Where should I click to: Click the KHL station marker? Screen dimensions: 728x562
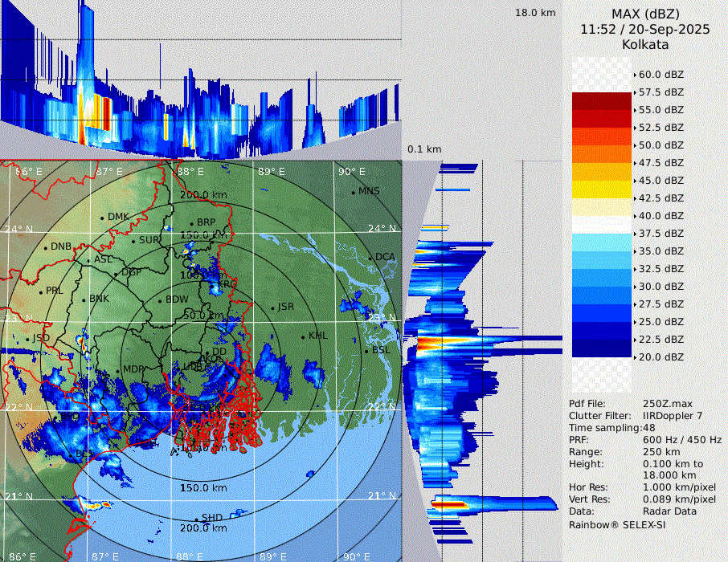point(303,336)
